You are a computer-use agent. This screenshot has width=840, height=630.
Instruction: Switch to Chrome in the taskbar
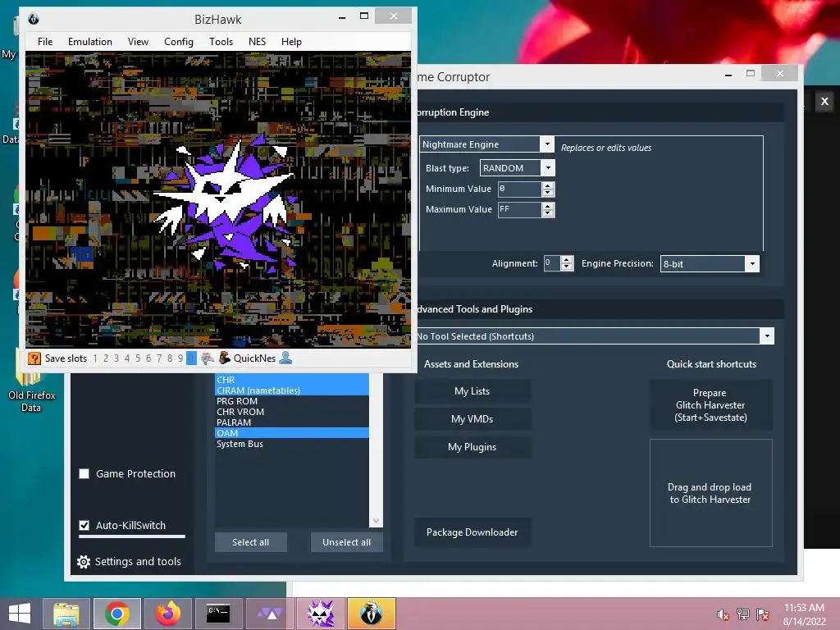coord(117,614)
